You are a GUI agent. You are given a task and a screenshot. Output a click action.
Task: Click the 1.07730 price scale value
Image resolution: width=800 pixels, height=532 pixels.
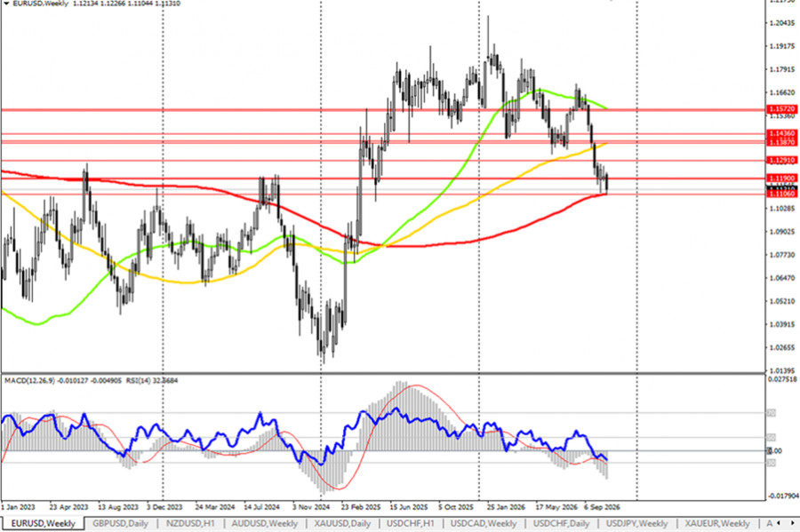[781, 255]
